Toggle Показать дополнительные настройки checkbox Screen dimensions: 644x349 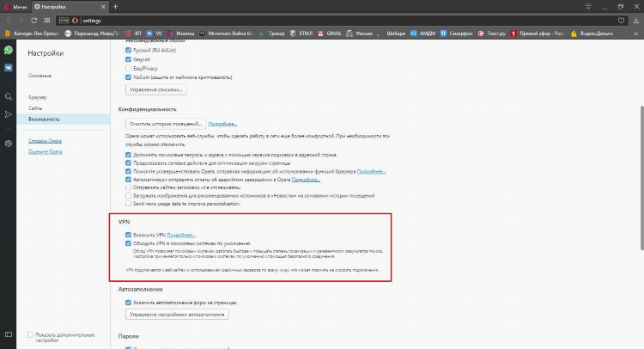tap(30, 335)
